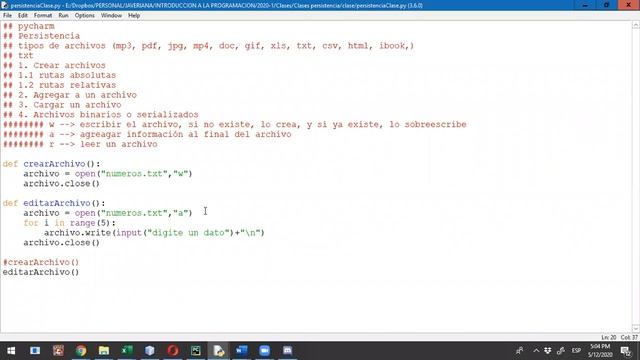This screenshot has height=360, width=640.
Task: Click archivo.close() under the crearArchivo definition
Action: pyautogui.click(x=61, y=184)
